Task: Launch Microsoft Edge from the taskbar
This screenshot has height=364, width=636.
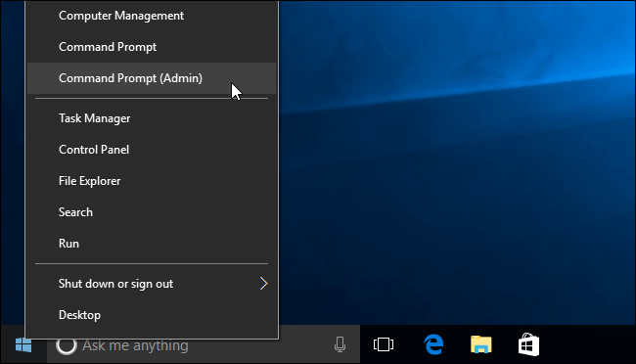Action: pos(433,344)
